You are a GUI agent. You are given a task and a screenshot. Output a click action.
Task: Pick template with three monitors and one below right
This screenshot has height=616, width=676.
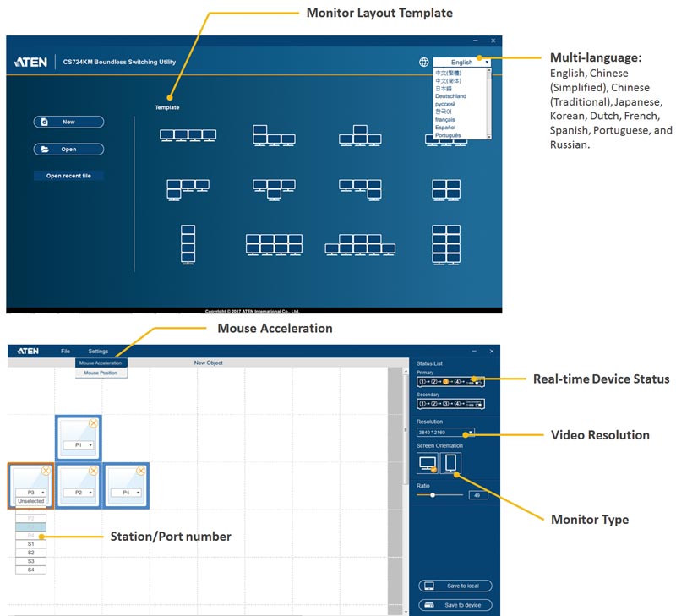(360, 190)
